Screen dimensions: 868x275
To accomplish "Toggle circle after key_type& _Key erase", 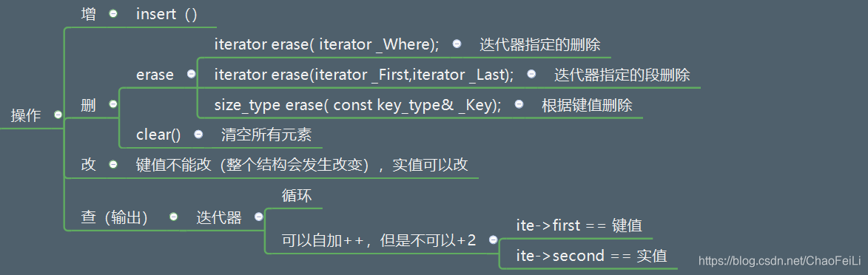I will click(519, 104).
